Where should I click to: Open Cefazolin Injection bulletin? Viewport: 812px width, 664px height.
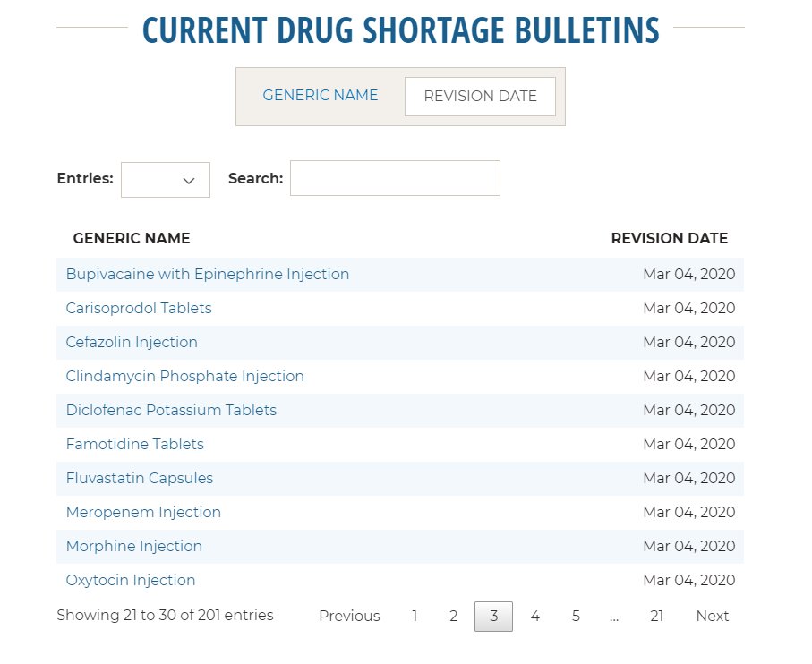(132, 342)
